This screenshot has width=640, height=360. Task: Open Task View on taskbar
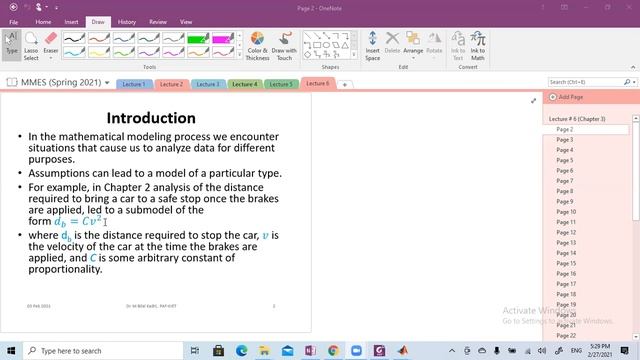pos(195,351)
